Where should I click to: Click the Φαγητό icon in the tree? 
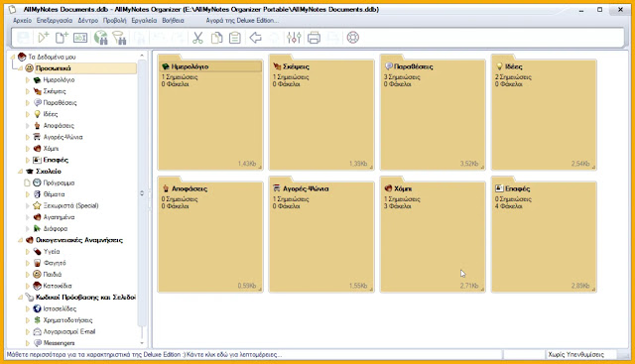38,263
